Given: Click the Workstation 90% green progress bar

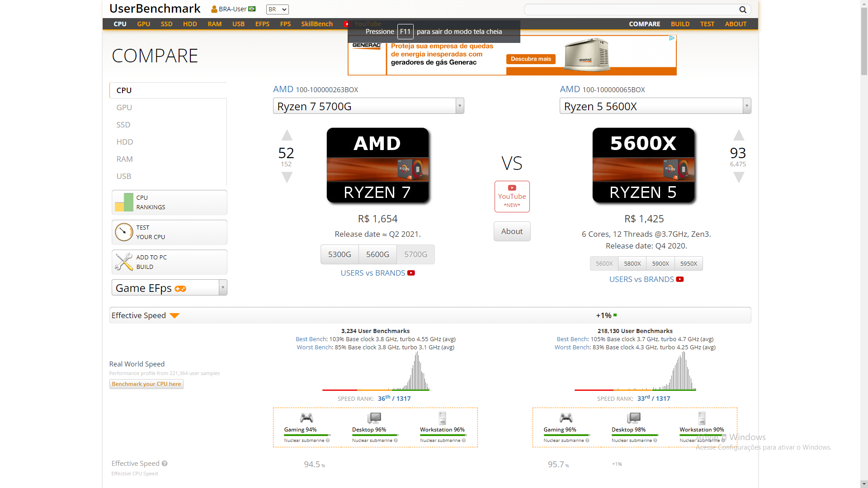Looking at the screenshot, I should coord(702,435).
